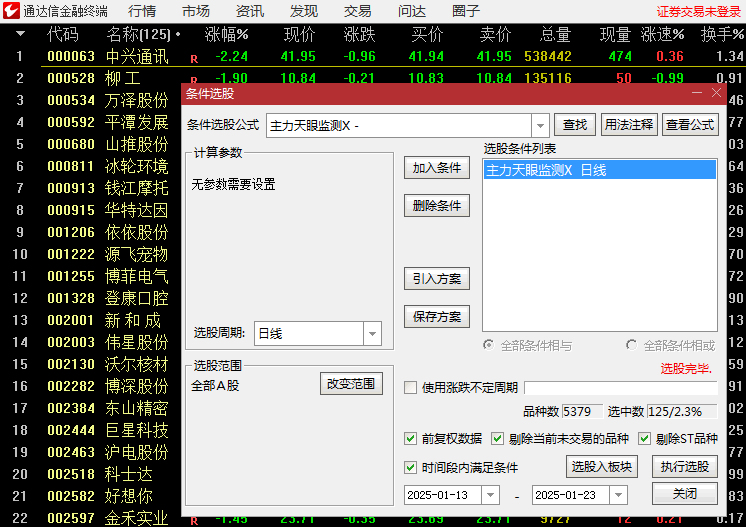Click the 查看公式 button
Screen dimensions: 746x527
690,125
